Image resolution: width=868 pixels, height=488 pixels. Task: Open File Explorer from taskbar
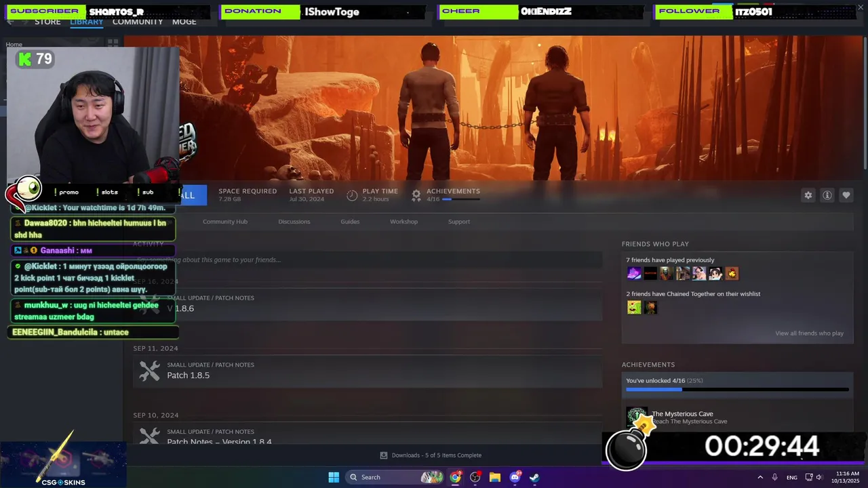click(495, 477)
